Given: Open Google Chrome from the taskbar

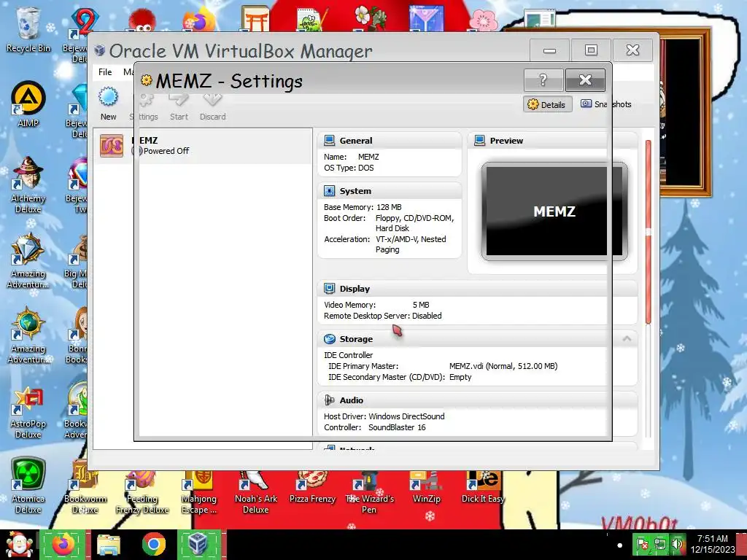Looking at the screenshot, I should (153, 545).
